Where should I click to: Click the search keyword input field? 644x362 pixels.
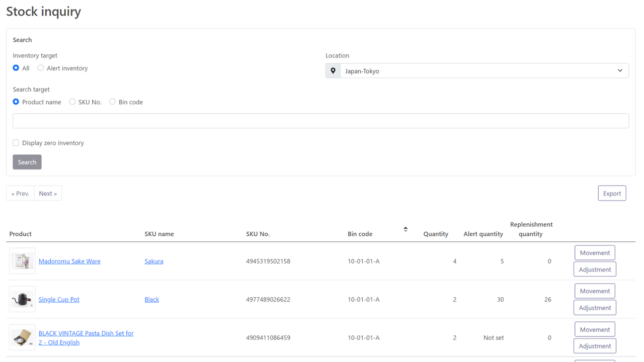click(321, 121)
